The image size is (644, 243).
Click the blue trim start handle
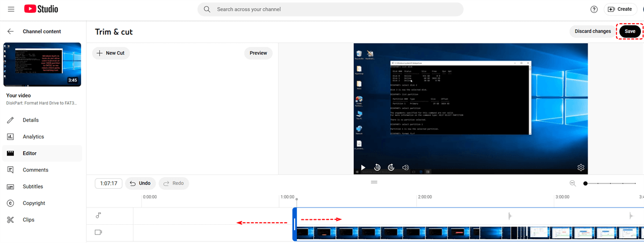pos(295,224)
